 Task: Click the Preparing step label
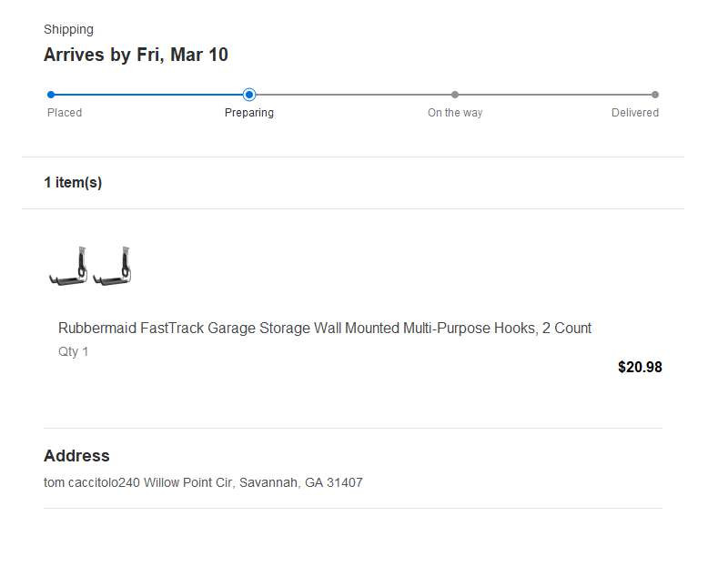(x=249, y=113)
